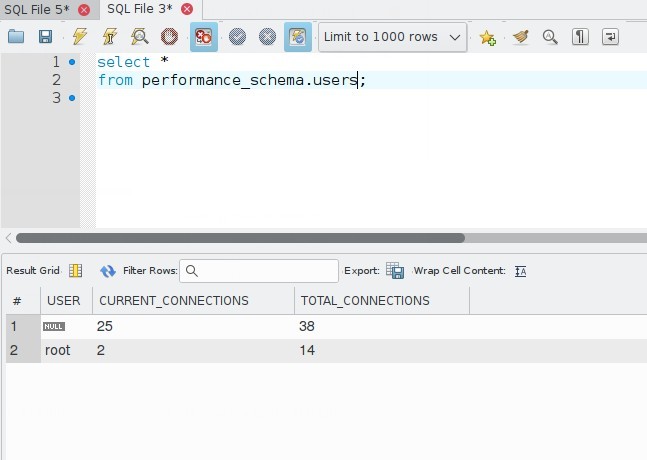The image size is (647, 460).
Task: Toggle word wrapping icon in toolbar
Action: [x=610, y=37]
